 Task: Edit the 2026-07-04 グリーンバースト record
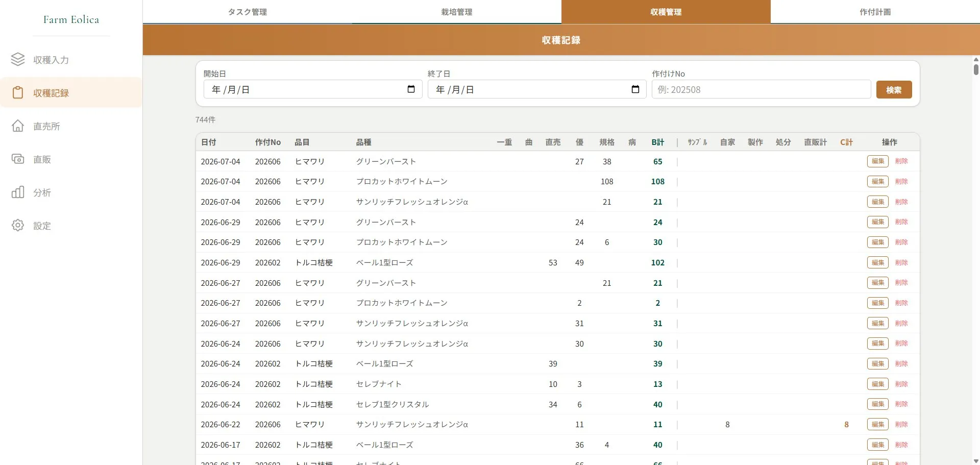click(x=878, y=161)
